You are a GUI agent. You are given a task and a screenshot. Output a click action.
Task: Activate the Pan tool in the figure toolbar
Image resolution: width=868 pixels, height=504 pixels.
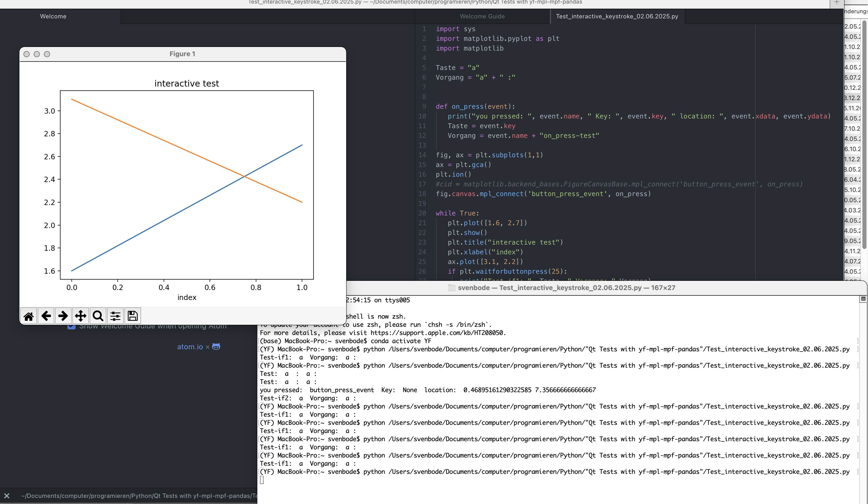click(x=80, y=316)
